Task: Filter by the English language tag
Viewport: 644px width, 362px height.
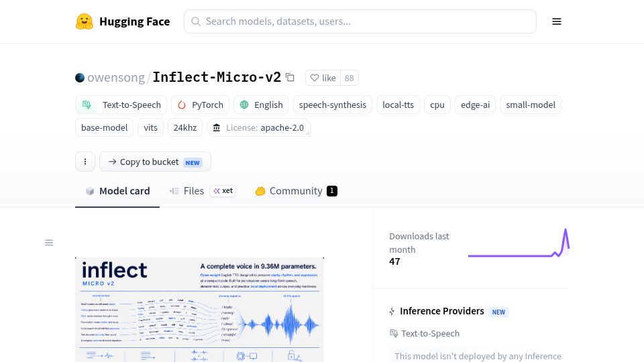Action: tap(261, 105)
